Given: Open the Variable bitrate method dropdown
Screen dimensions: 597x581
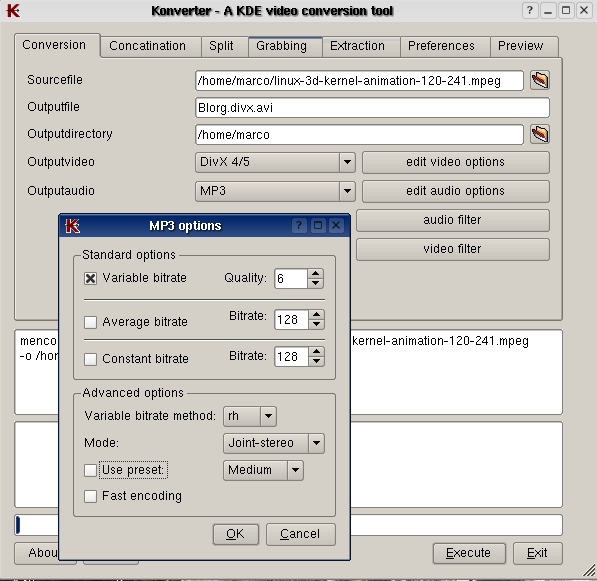Looking at the screenshot, I should 250,416.
